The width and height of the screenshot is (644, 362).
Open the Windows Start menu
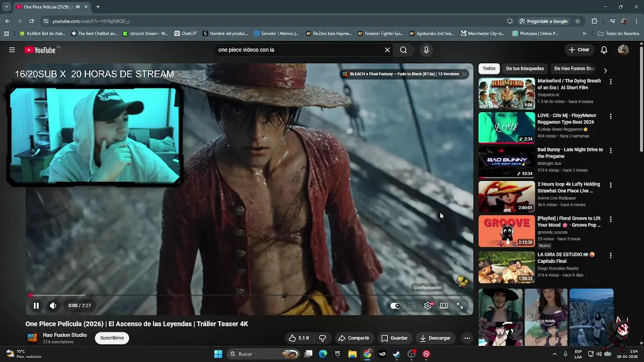(218, 354)
